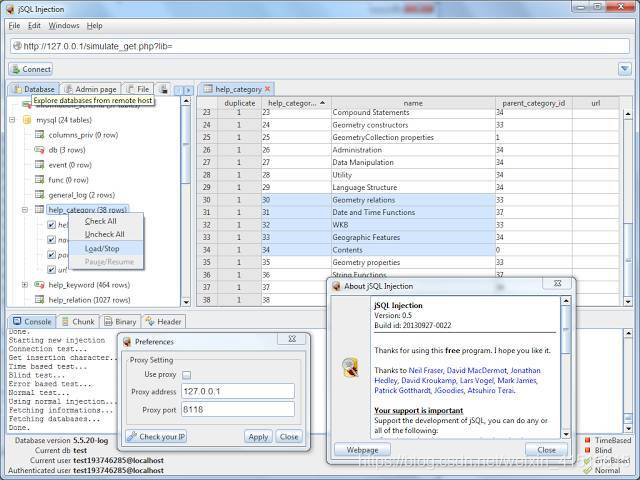Click the jSQL logo image in About dialog
640x480 pixels.
350,367
